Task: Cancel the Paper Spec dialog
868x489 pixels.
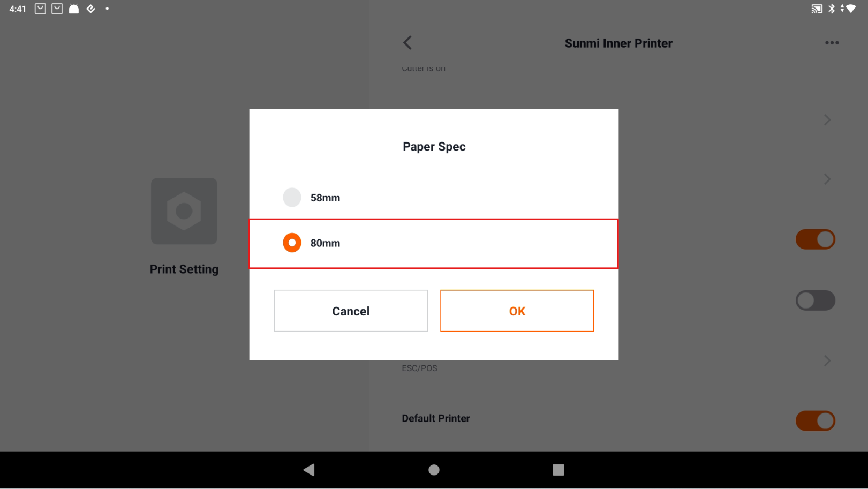Action: pyautogui.click(x=351, y=311)
